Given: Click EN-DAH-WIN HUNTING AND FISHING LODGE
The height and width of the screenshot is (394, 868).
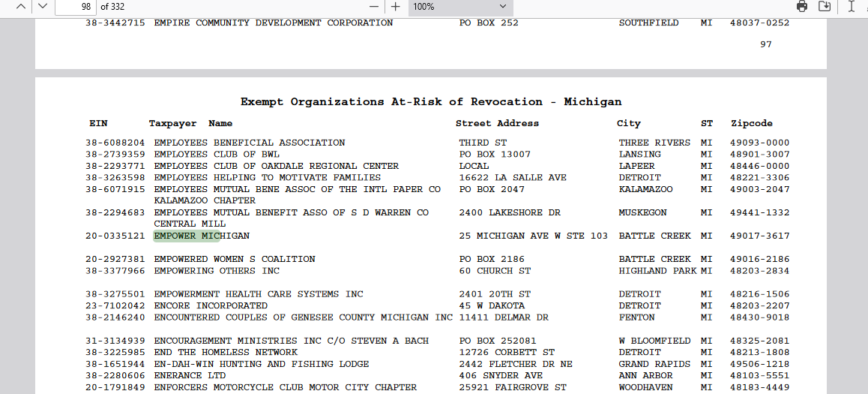Looking at the screenshot, I should pos(262,364).
